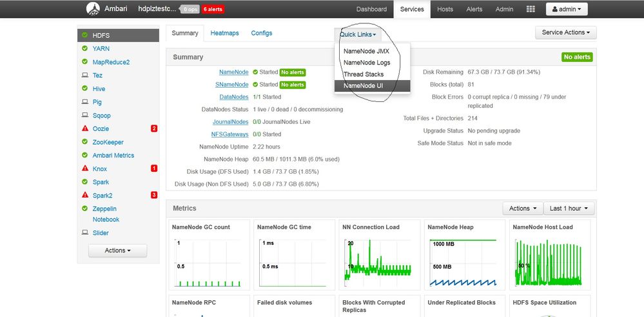644x317 pixels.
Task: Switch to the Heatmaps tab
Action: (x=225, y=33)
